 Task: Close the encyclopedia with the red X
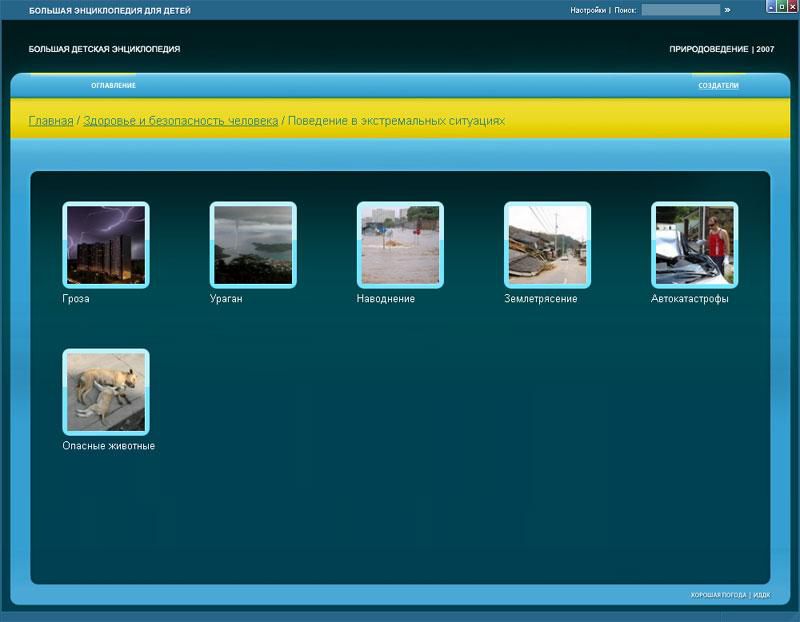coord(791,7)
